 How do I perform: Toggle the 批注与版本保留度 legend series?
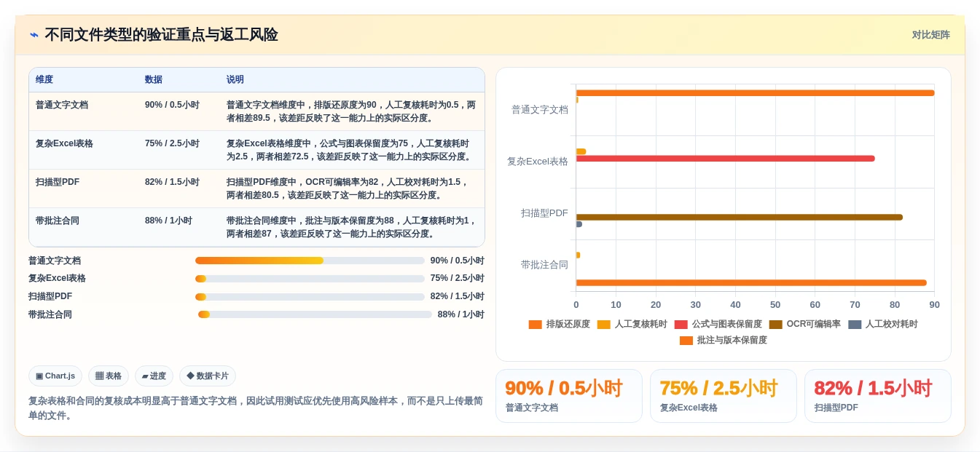tap(723, 340)
